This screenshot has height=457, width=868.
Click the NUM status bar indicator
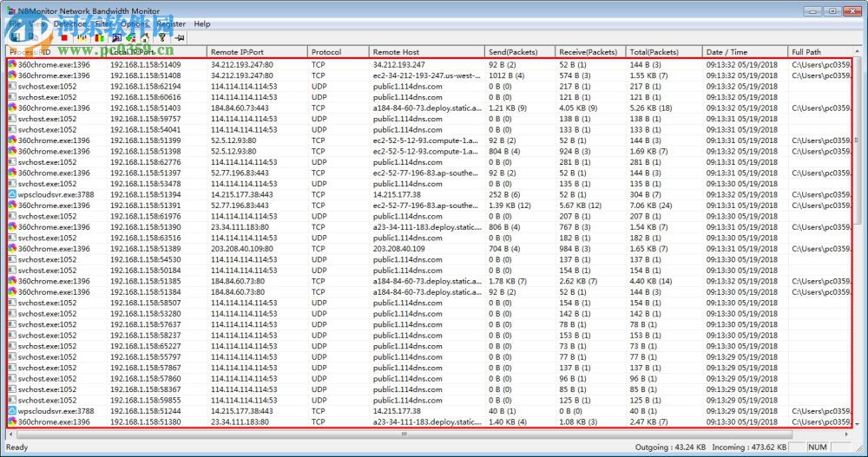click(817, 447)
